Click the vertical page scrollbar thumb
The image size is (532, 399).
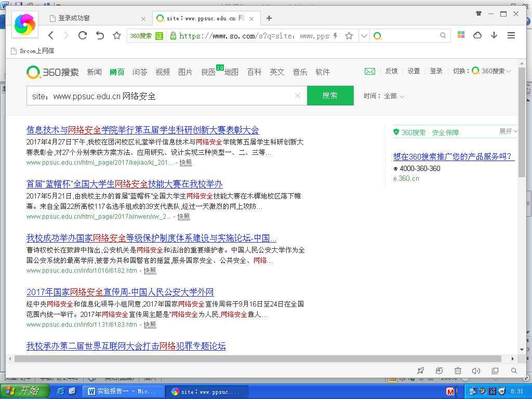click(522, 122)
